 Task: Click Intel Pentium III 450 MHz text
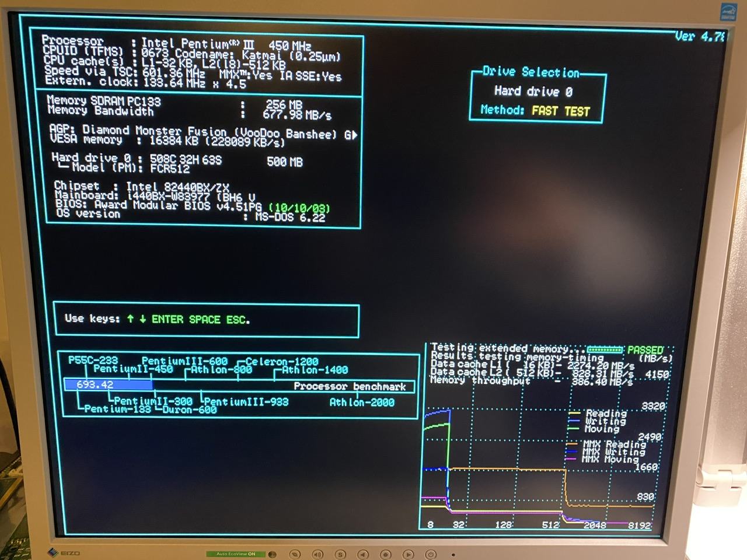226,44
